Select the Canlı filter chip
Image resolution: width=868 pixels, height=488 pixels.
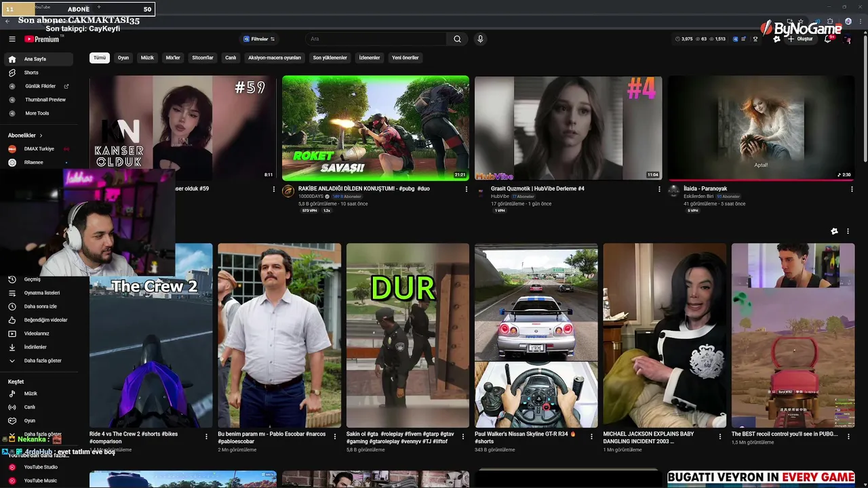pyautogui.click(x=231, y=58)
